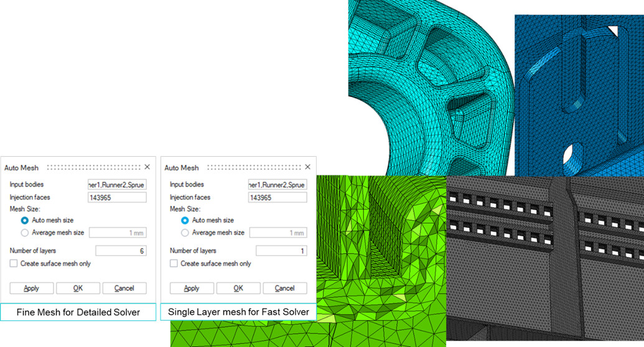
Task: Select Average mesh size in the 6-layer dialog
Action: (25, 233)
